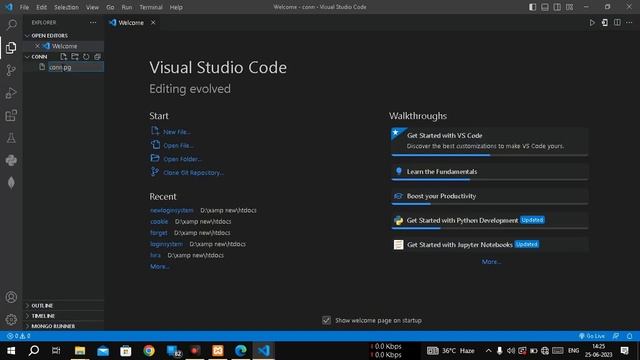640x360 pixels.
Task: Open Get Started with Jupyter Notebooks walkthrough
Action: (x=489, y=244)
